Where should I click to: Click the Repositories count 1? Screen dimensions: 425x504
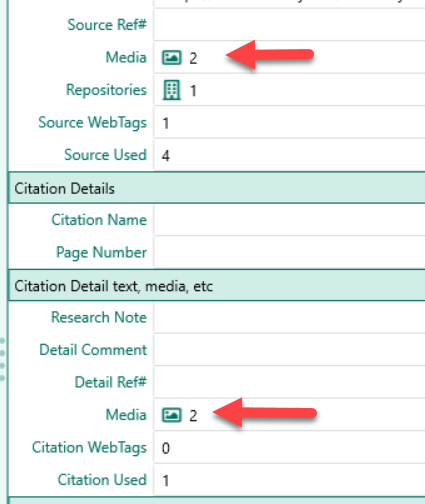click(193, 91)
